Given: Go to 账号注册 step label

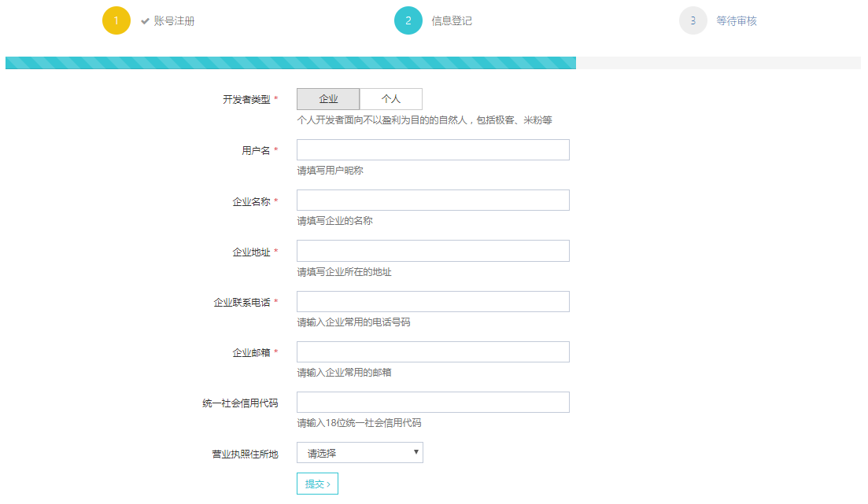Looking at the screenshot, I should (174, 21).
